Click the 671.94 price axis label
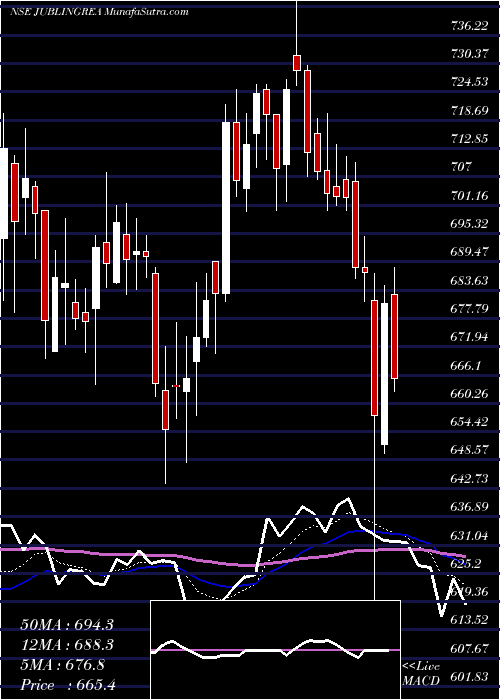The image size is (500, 700). coord(469,337)
